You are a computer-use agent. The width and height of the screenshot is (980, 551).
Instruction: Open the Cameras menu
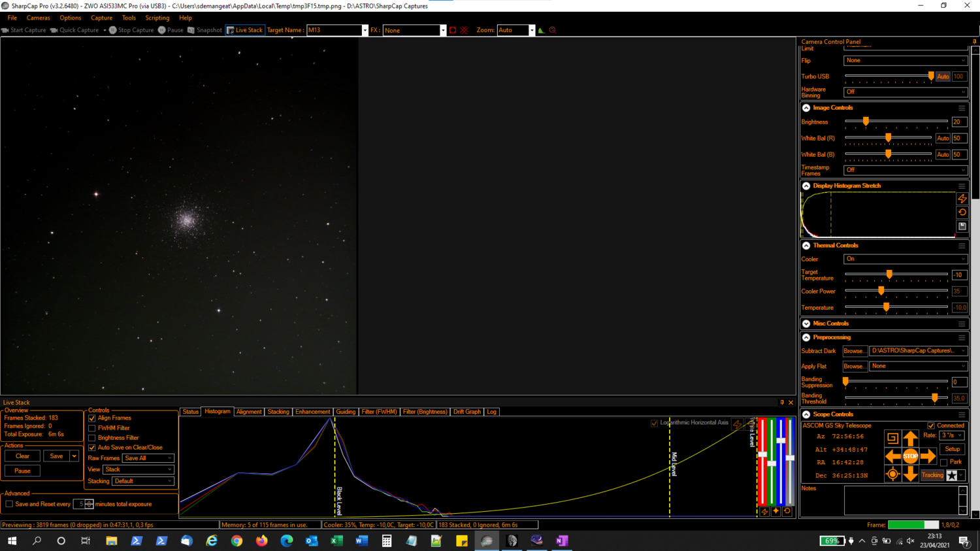pos(38,18)
